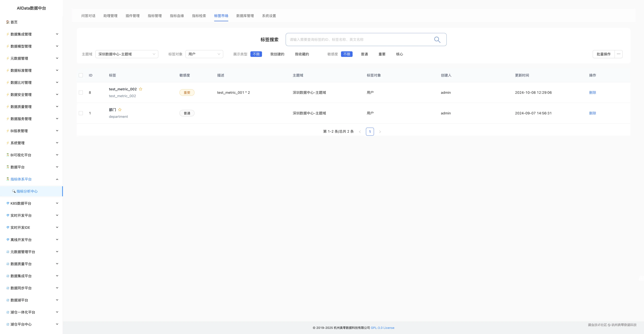Filter sensitivity by 核心

click(399, 54)
